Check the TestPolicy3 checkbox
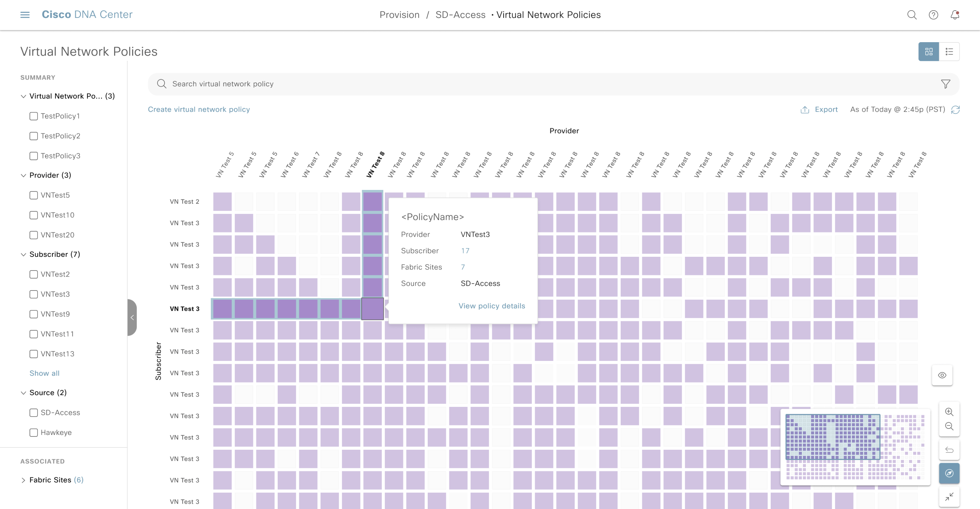980x509 pixels. coord(33,156)
